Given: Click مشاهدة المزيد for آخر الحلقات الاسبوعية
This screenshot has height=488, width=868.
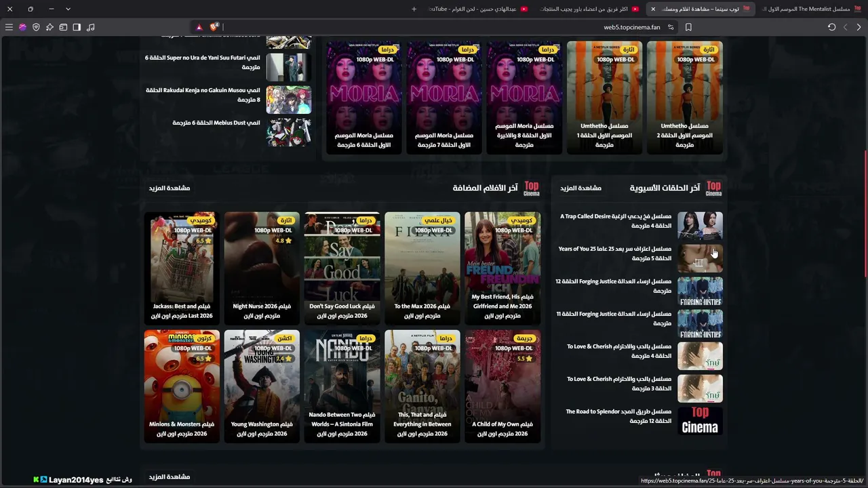Looking at the screenshot, I should pyautogui.click(x=580, y=188).
